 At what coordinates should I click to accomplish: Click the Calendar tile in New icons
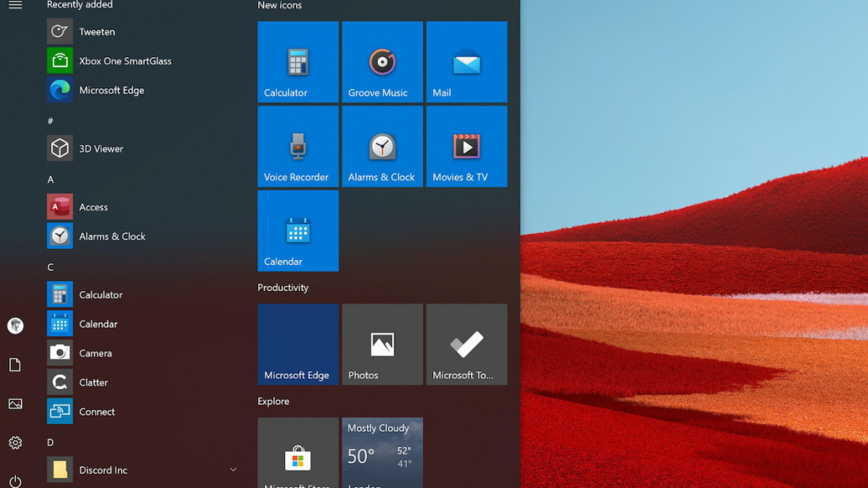(298, 231)
